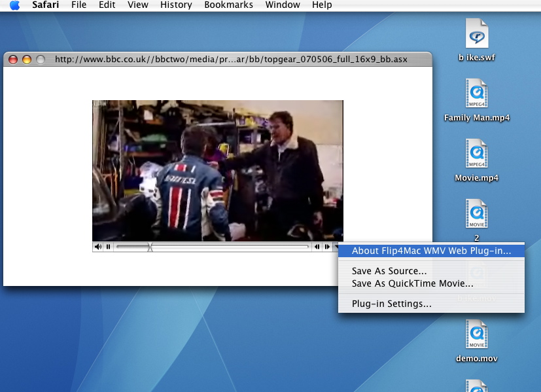Step backward one frame in player
The width and height of the screenshot is (541, 392).
pyautogui.click(x=317, y=247)
